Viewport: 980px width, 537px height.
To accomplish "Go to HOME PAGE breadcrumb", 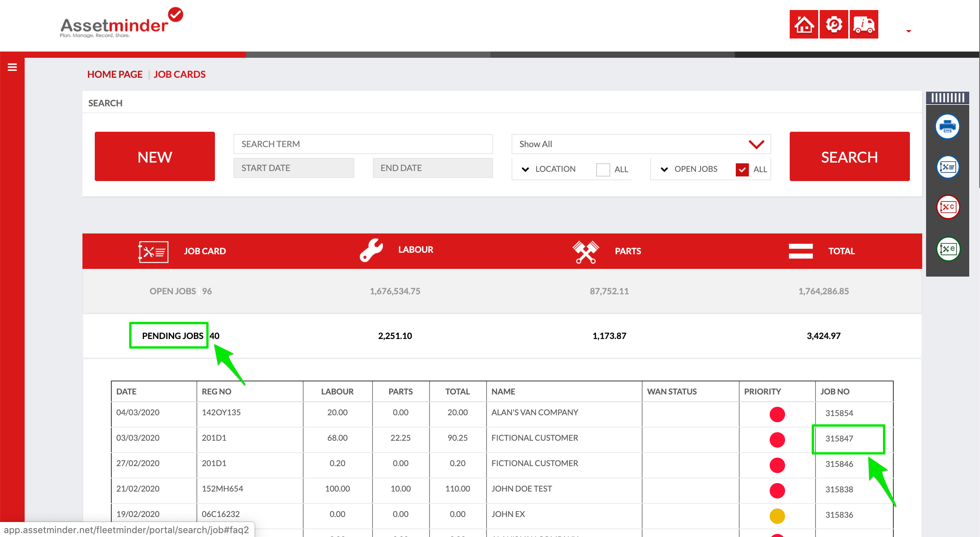I will 115,74.
